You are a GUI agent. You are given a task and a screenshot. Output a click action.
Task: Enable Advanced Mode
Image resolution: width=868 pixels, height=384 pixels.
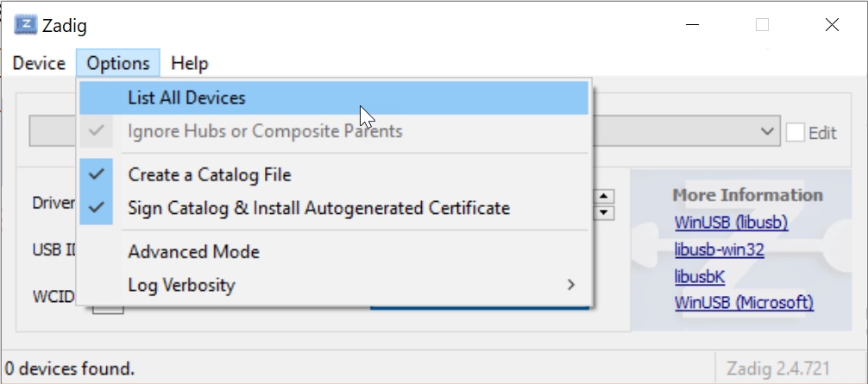click(193, 252)
